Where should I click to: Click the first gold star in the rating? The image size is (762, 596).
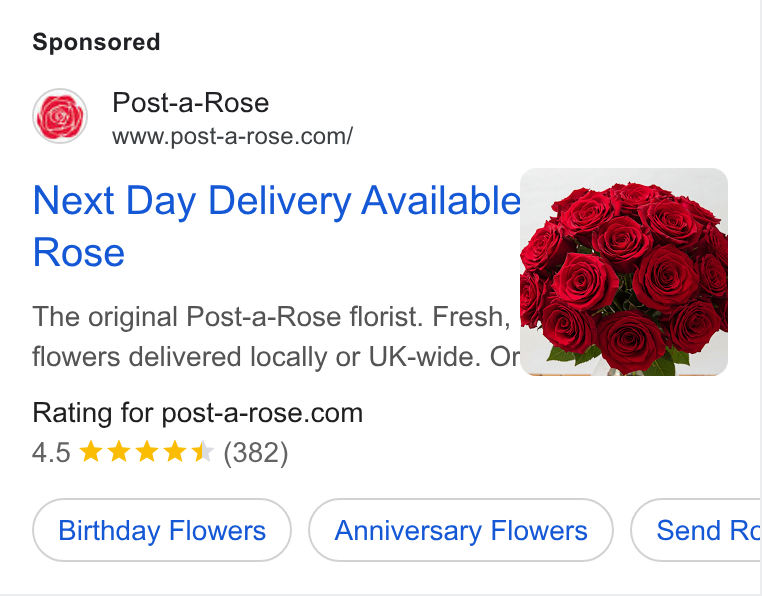(90, 452)
